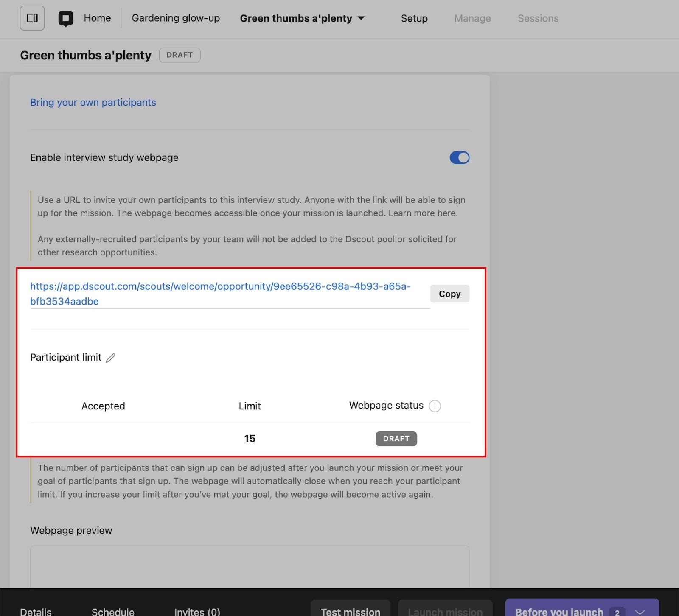Expand the Before you launch checklist chevron

click(640, 611)
